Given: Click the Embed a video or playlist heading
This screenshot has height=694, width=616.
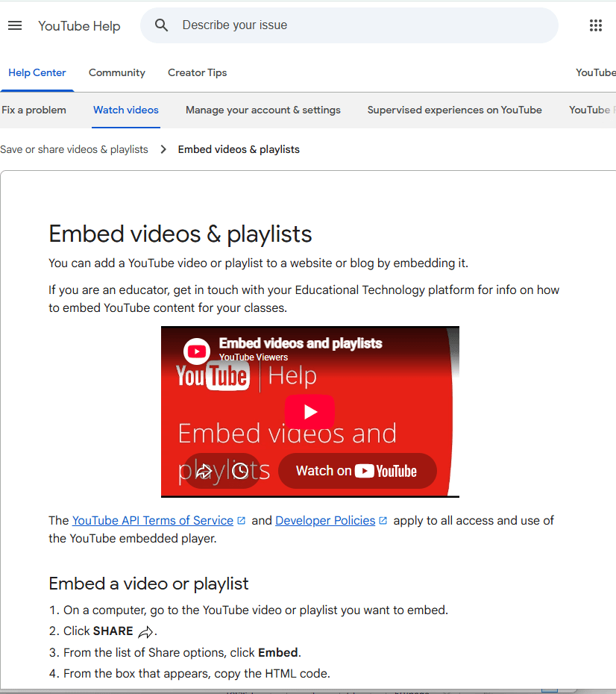Looking at the screenshot, I should pos(148,584).
